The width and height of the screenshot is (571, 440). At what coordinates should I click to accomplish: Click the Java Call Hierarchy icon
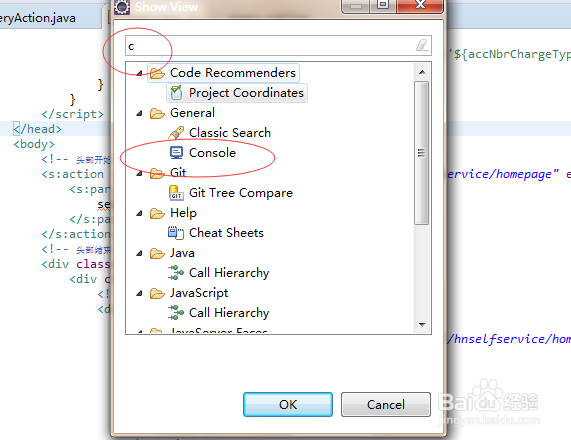coord(176,273)
